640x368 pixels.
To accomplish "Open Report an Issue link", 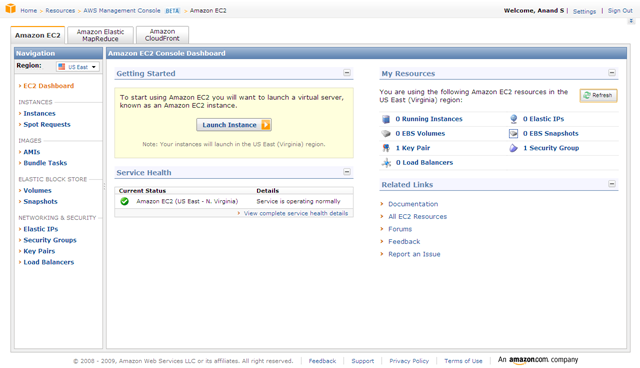I will tap(414, 254).
